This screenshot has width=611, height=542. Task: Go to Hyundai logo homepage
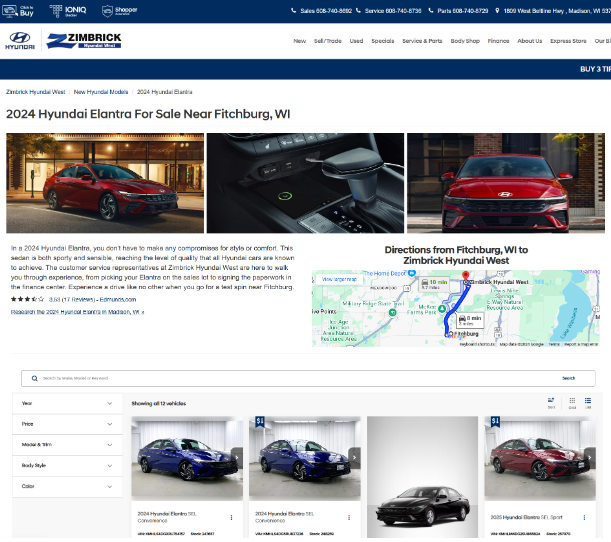[20, 41]
